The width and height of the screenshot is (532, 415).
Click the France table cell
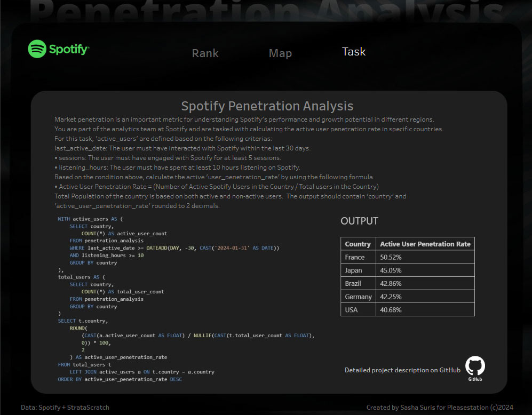358,257
